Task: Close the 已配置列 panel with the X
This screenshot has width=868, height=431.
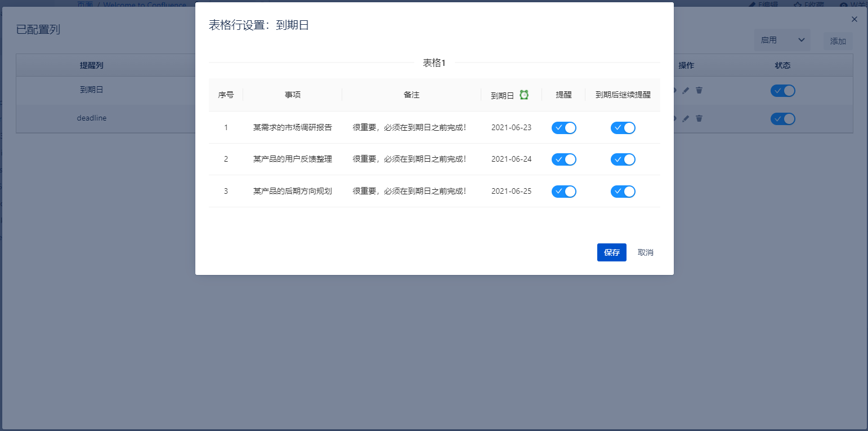Action: click(x=854, y=19)
